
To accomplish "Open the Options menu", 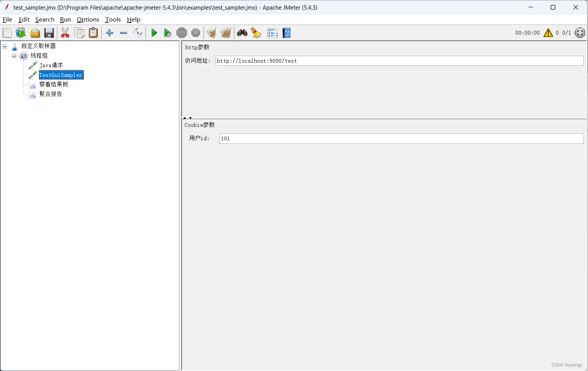I will coord(88,20).
